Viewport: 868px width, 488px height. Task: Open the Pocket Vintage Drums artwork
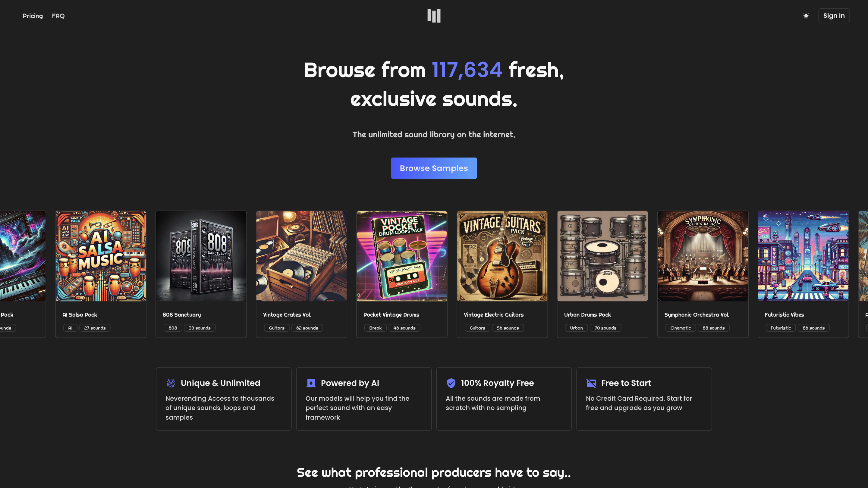pyautogui.click(x=402, y=256)
